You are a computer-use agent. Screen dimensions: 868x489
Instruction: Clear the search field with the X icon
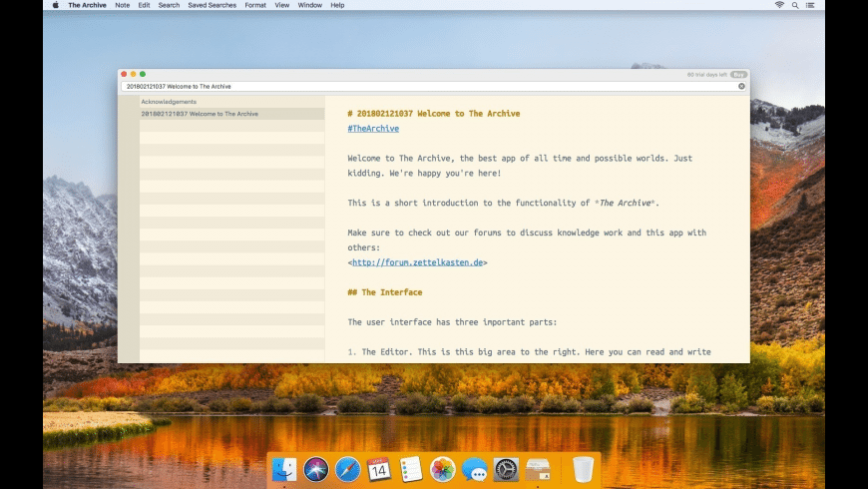(x=741, y=87)
